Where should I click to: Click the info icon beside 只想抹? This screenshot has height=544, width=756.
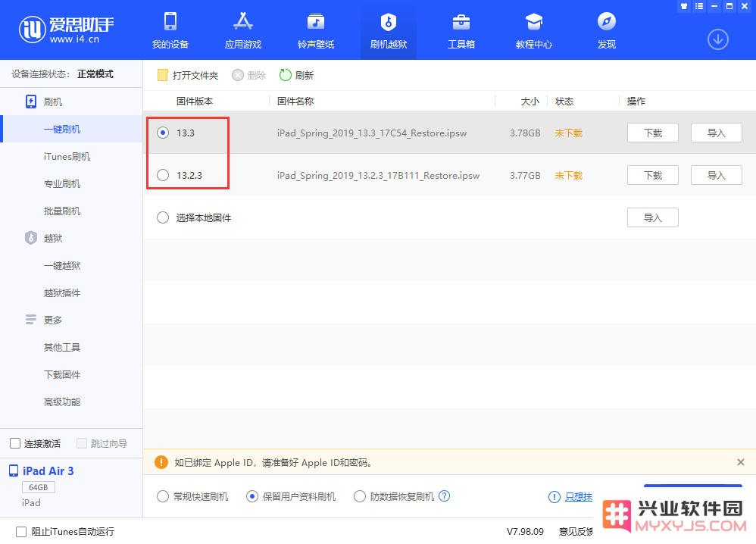click(x=555, y=497)
